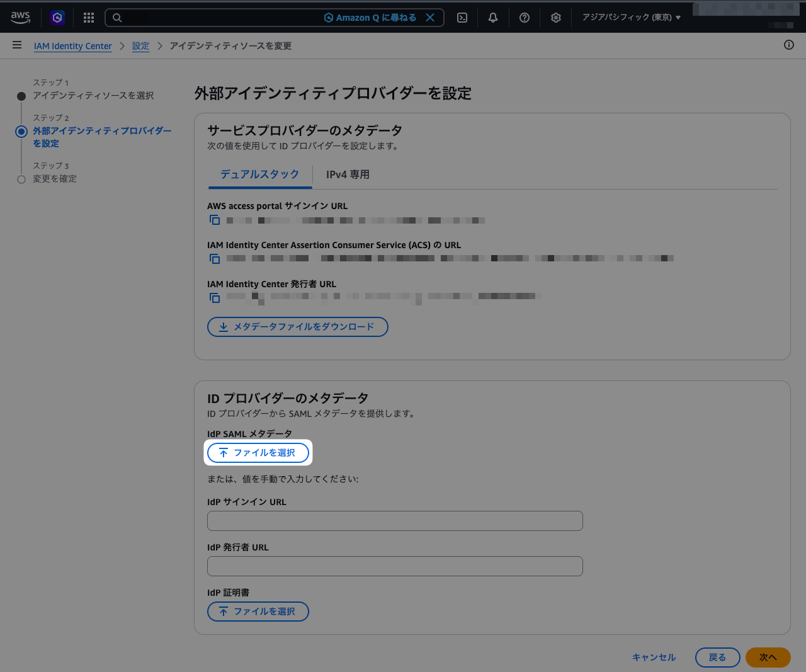Click step 3 変更を確定 label

click(55, 179)
